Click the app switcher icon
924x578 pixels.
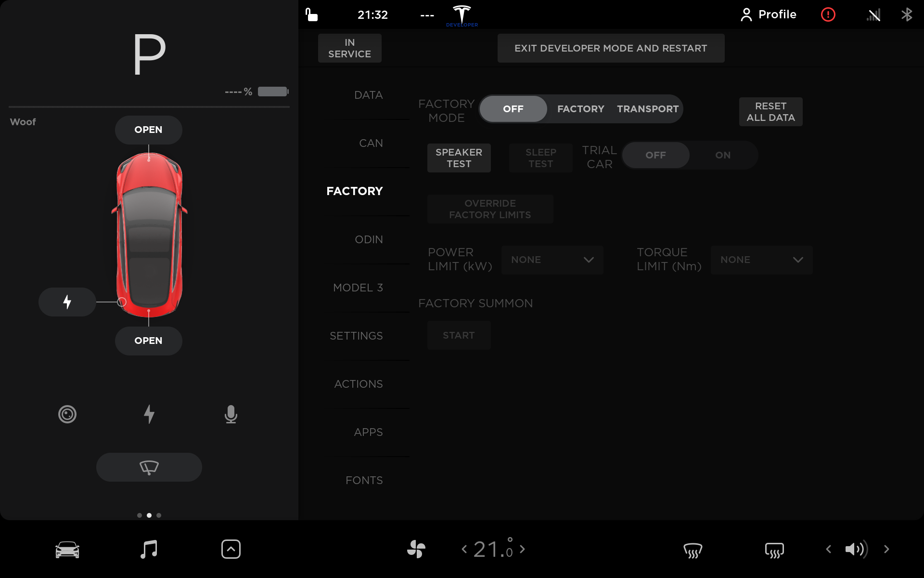[x=231, y=549]
